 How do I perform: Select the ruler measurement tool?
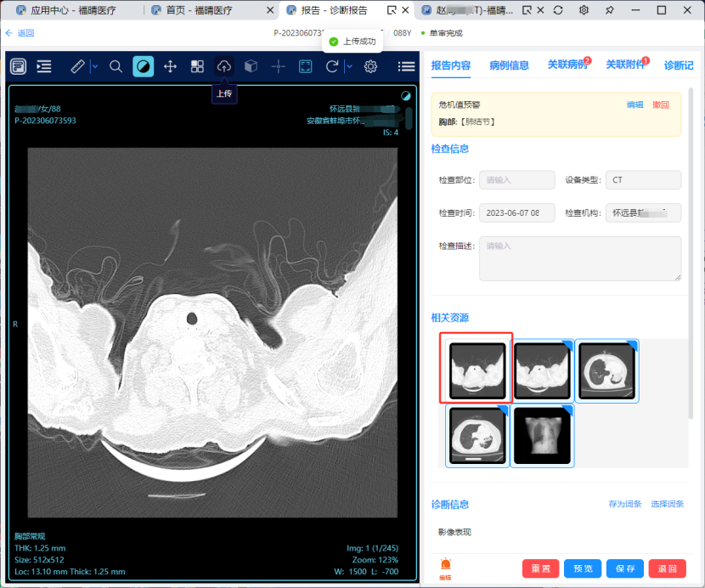[77, 66]
